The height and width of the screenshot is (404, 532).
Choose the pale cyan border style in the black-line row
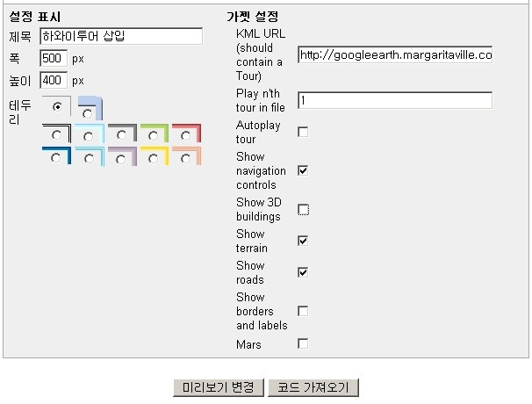(x=88, y=136)
